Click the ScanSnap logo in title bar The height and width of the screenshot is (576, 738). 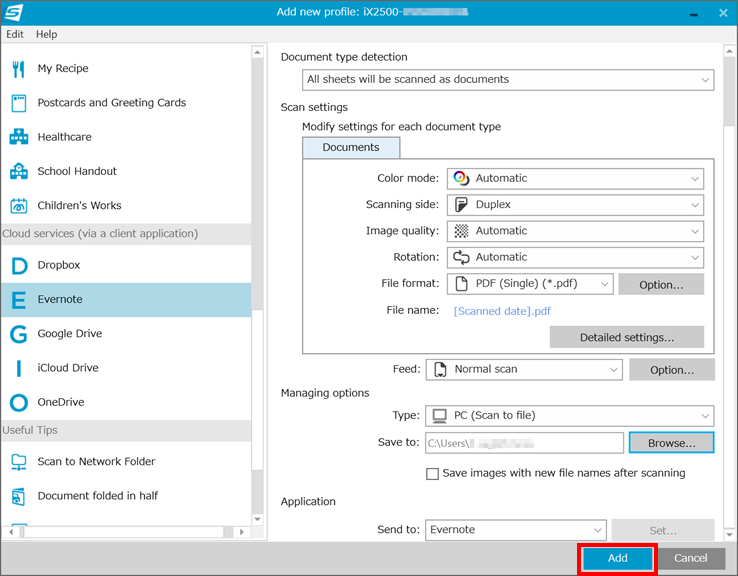(x=13, y=13)
